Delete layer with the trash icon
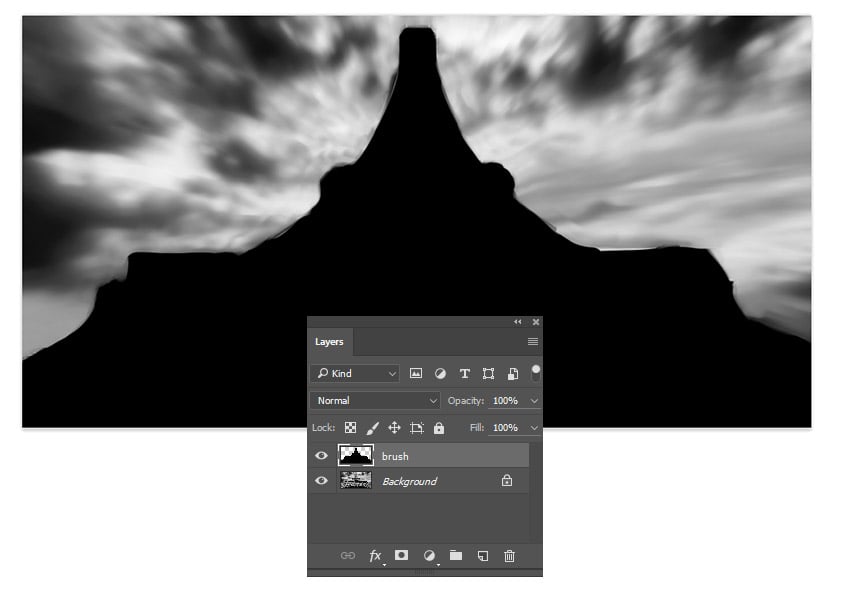Image resolution: width=850 pixels, height=592 pixels. [x=508, y=555]
